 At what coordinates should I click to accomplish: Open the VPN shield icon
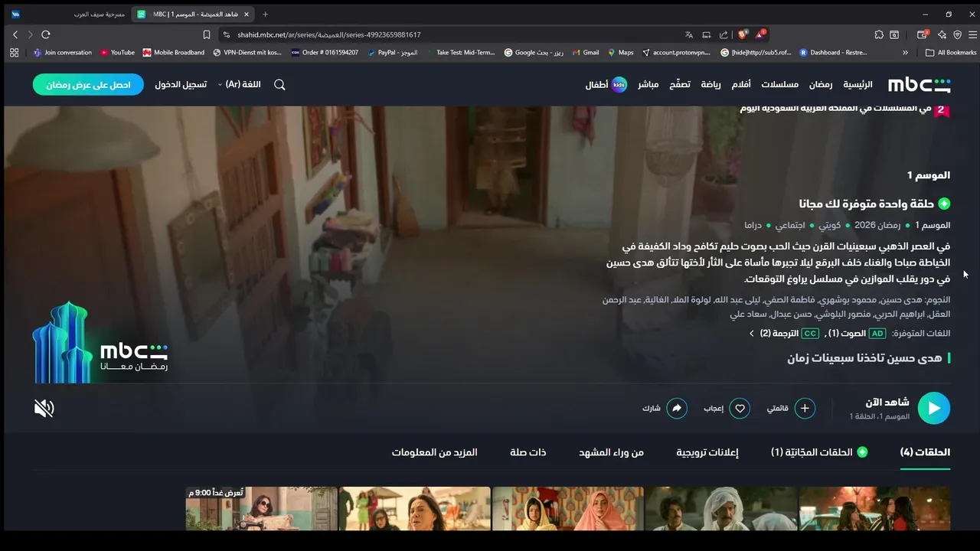coord(957,34)
